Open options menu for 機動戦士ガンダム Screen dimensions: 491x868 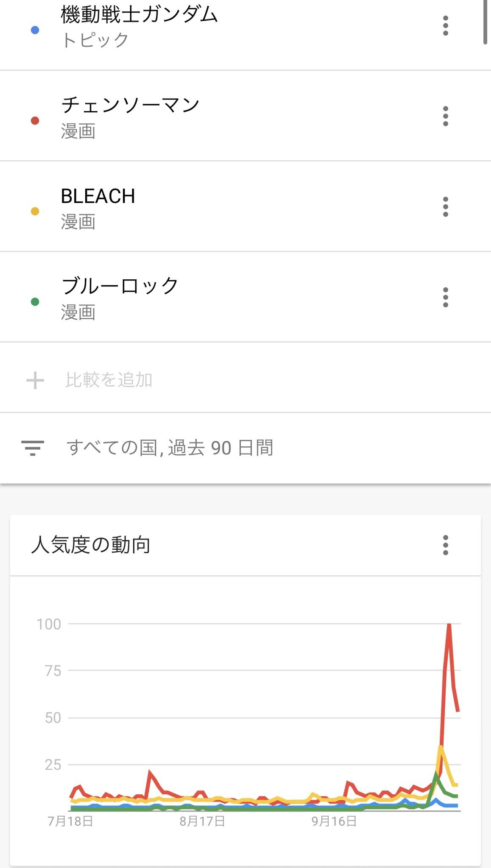[445, 26]
